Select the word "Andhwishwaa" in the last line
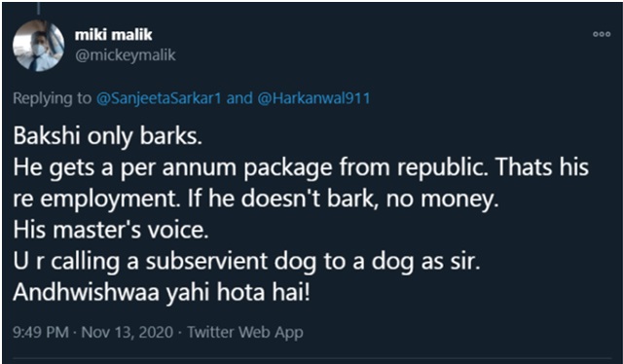 click(87, 293)
